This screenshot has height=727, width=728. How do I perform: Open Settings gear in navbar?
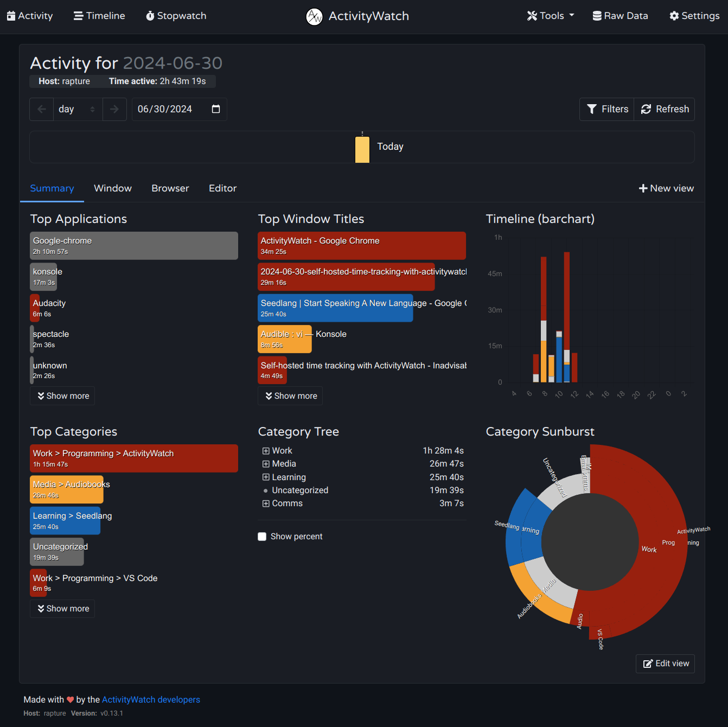(x=694, y=16)
